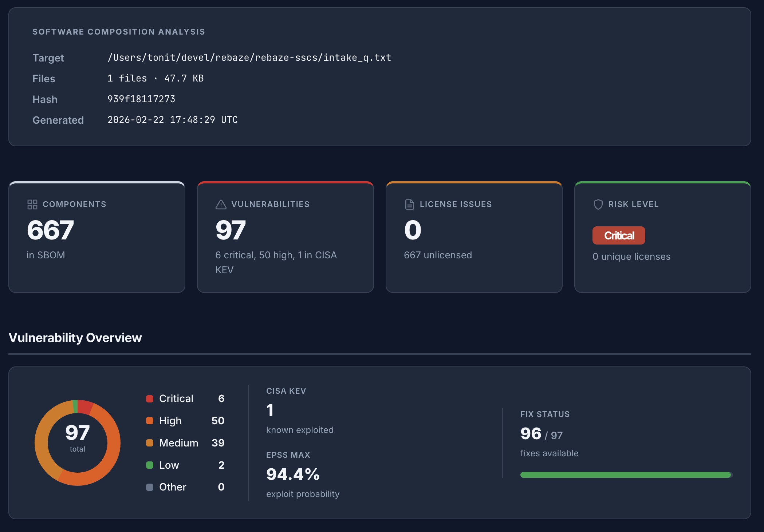The height and width of the screenshot is (532, 764).
Task: Click the LICENSE ISSUES card title
Action: coord(456,205)
